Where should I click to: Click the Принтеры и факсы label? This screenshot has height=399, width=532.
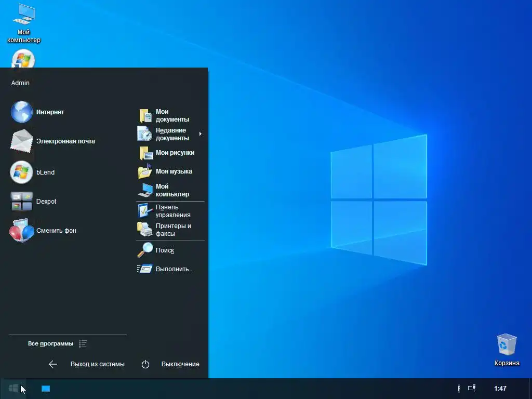click(x=174, y=230)
